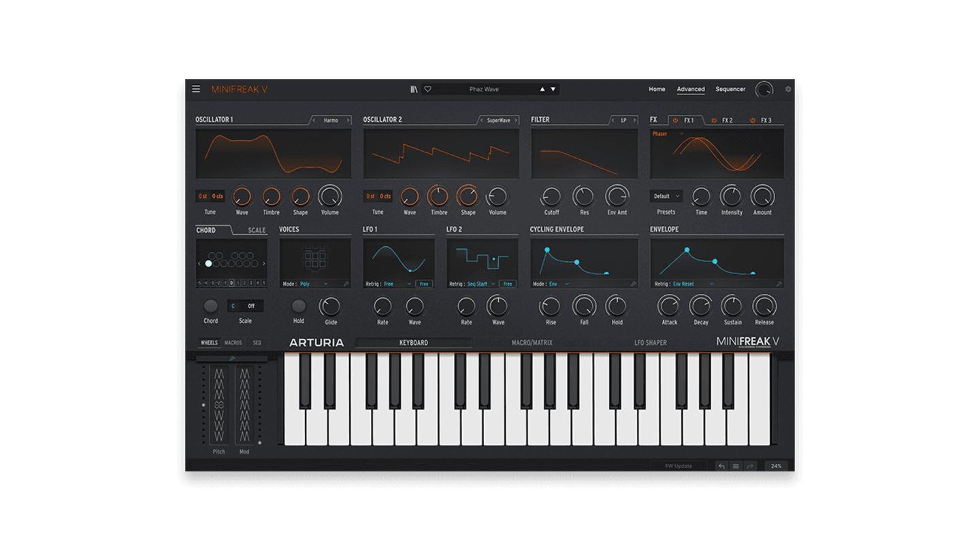
Task: Click the FW Update button
Action: [x=679, y=466]
